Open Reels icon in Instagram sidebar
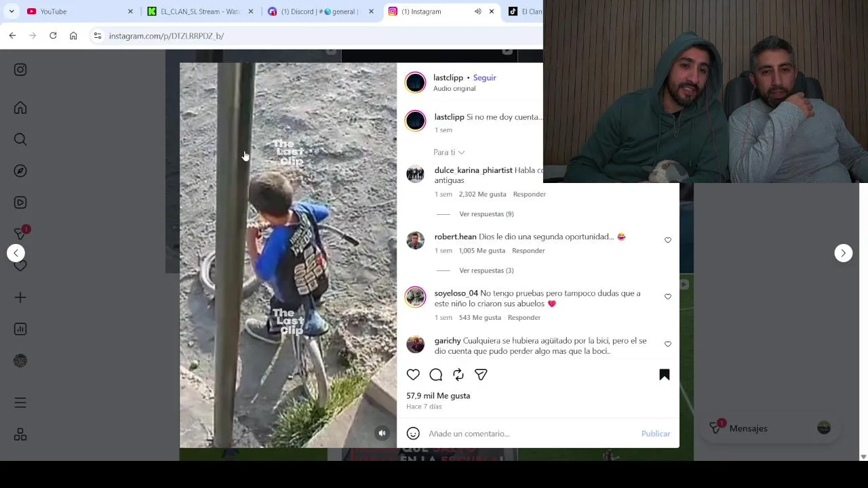Screen dimensions: 868x488 (20, 202)
